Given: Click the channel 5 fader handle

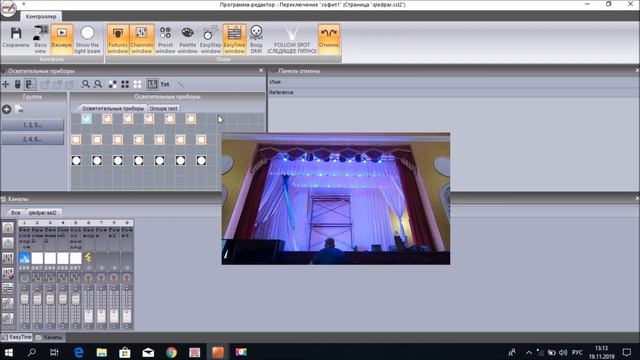Looking at the screenshot, I should (x=76, y=299).
